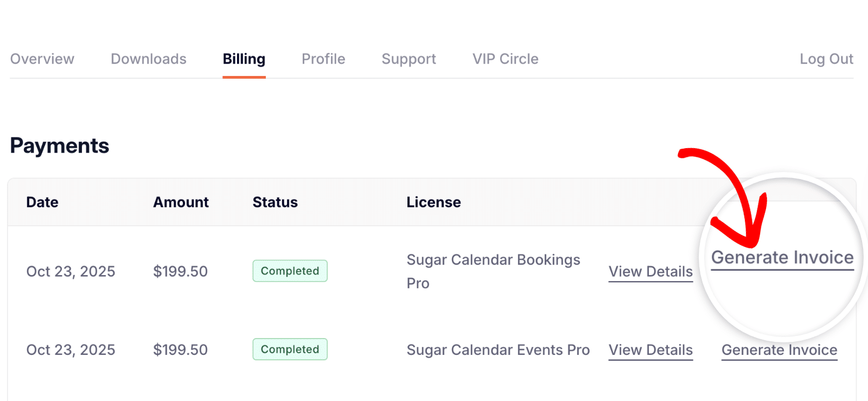Switch to the Overview tab
Image resolution: width=868 pixels, height=401 pixels.
[x=42, y=59]
